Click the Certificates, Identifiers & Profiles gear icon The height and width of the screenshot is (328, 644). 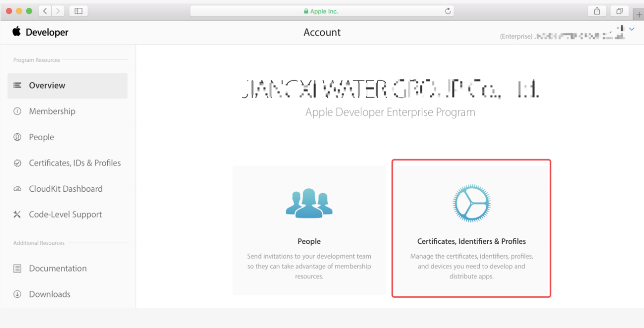(x=471, y=203)
